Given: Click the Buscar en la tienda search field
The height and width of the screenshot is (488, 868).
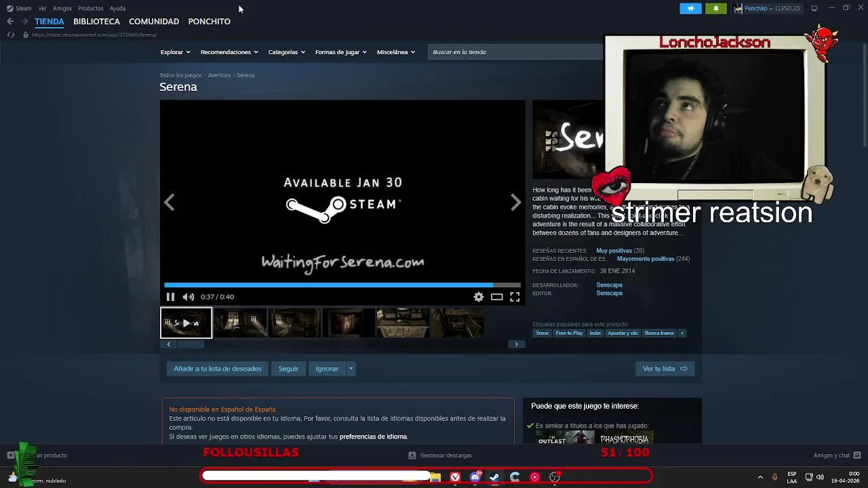Looking at the screenshot, I should coord(515,52).
